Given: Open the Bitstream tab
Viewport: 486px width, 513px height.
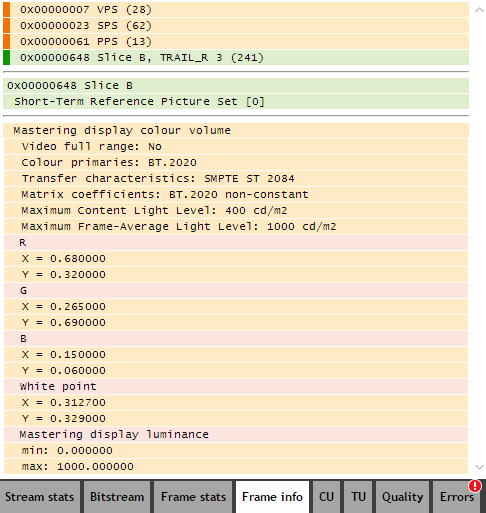Looking at the screenshot, I should point(117,497).
